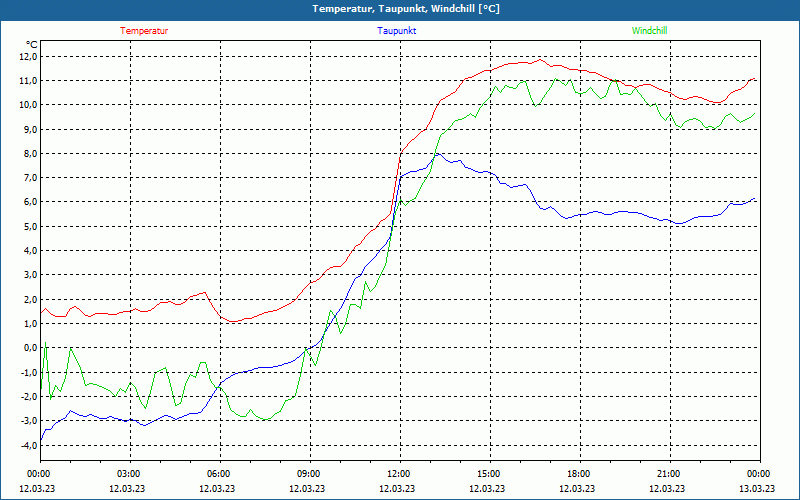Click the 1,0 y-axis value
Image resolution: width=800 pixels, height=500 pixels.
click(x=31, y=323)
